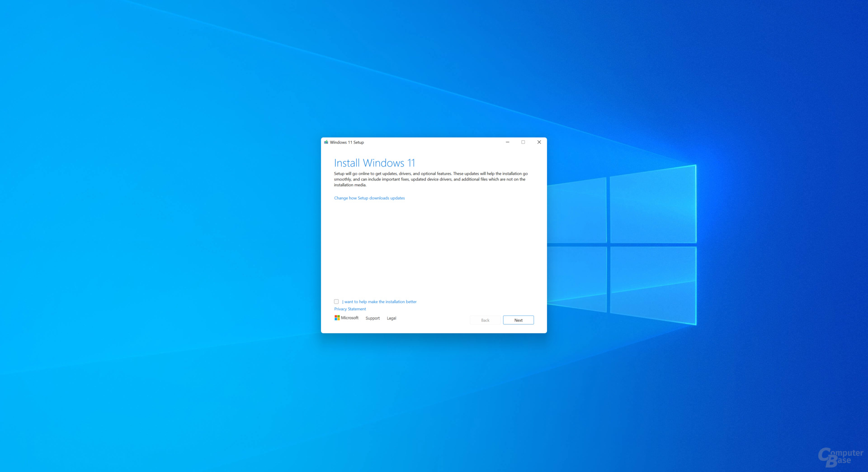This screenshot has width=868, height=472.
Task: Minimize the Windows 11 Setup window
Action: [x=507, y=142]
